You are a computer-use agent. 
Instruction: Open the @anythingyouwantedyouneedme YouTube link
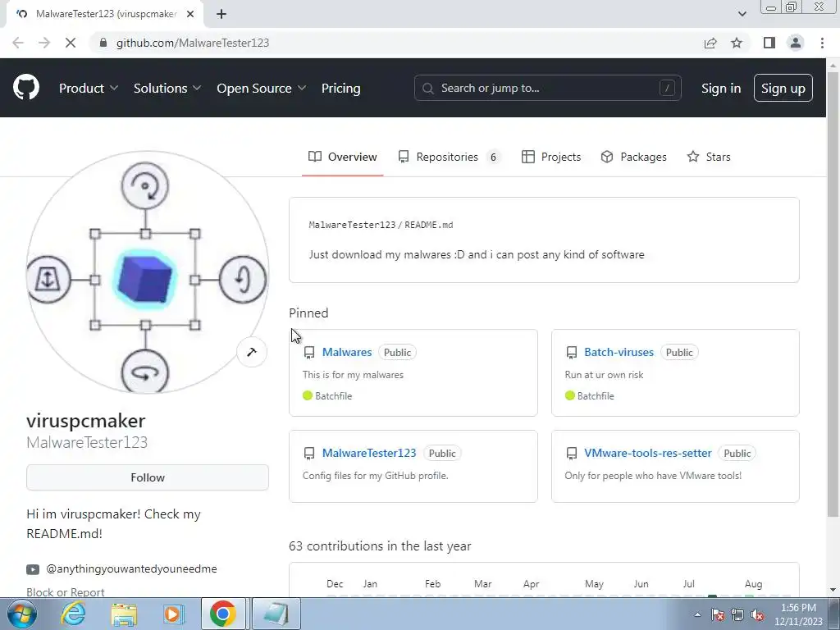coord(132,569)
